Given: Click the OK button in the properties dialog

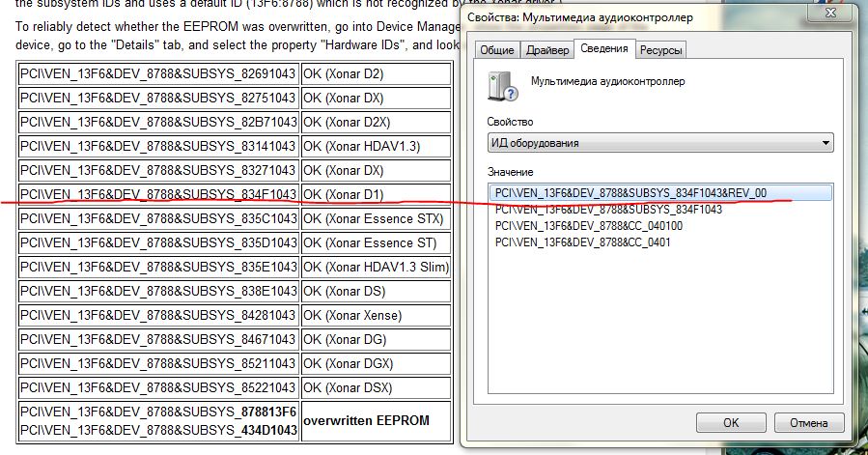Looking at the screenshot, I should (x=731, y=423).
